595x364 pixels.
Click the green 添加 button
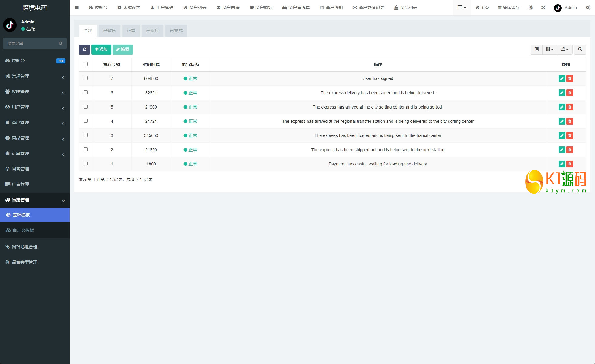(101, 49)
